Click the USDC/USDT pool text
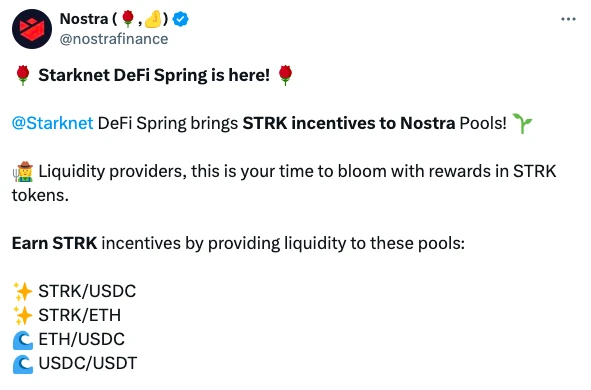The height and width of the screenshot is (390, 591). [x=88, y=364]
